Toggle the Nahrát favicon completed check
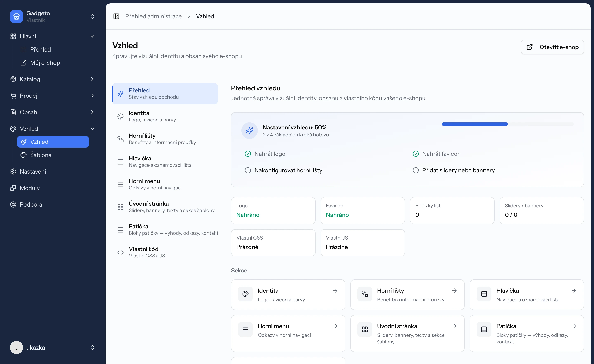The width and height of the screenshot is (594, 364). 416,154
